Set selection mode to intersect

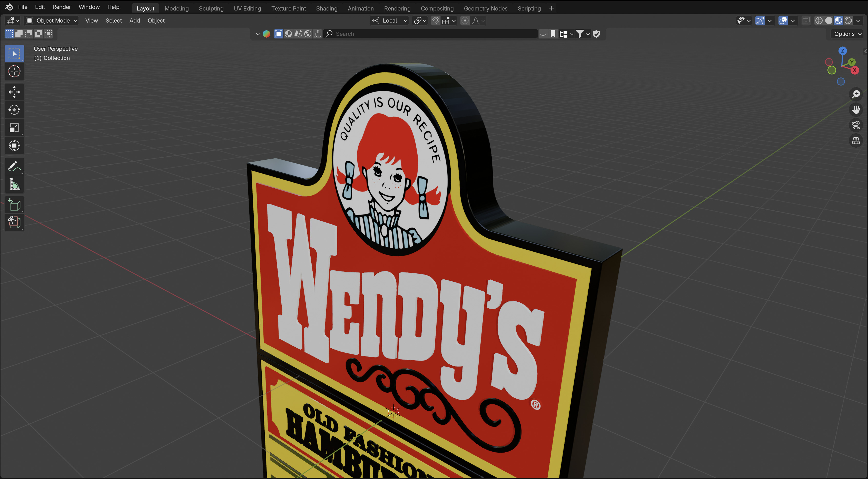(x=48, y=34)
